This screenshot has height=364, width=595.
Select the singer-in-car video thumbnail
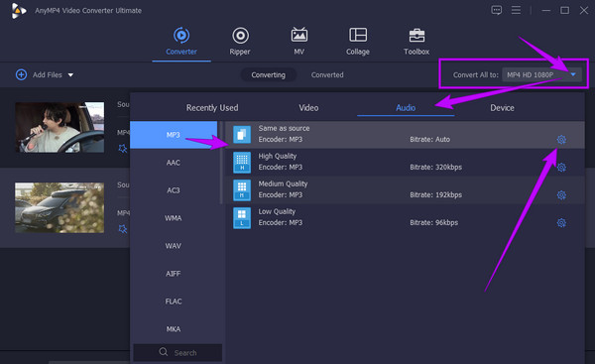coord(59,127)
